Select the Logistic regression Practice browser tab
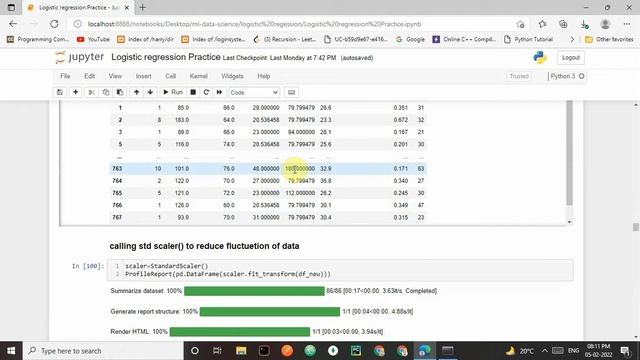640x360 pixels. [78, 7]
